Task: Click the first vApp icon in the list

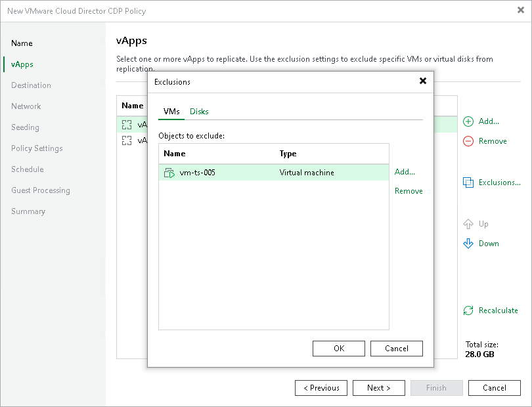Action: point(127,125)
